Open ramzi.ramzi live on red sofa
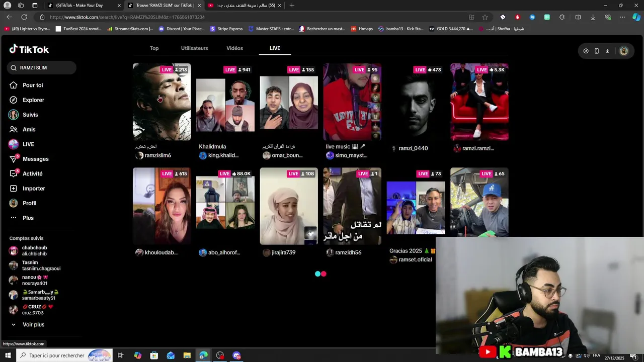644x362 pixels. pos(479,102)
